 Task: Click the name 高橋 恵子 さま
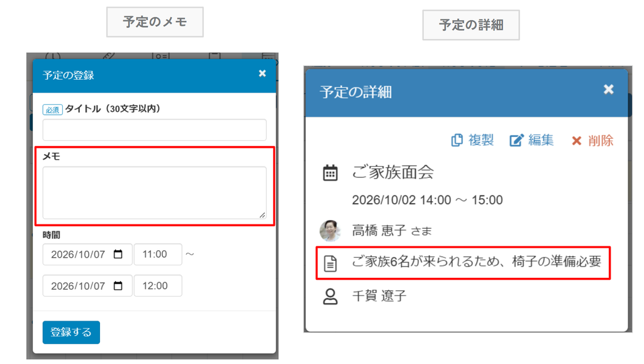coord(392,231)
